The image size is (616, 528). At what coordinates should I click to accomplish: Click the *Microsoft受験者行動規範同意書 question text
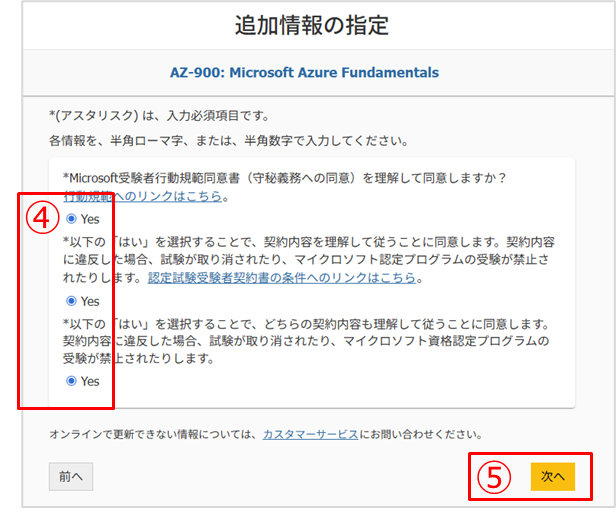[285, 178]
